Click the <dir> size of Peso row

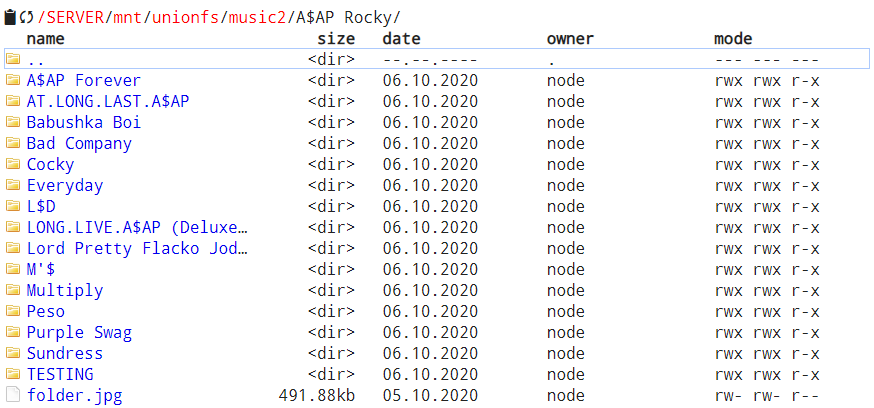pyautogui.click(x=331, y=311)
